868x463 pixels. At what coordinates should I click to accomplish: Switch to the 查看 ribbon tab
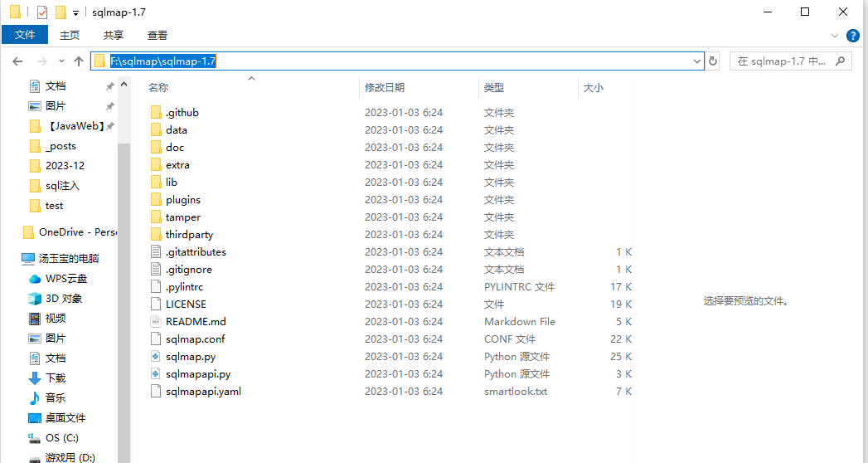tap(158, 35)
